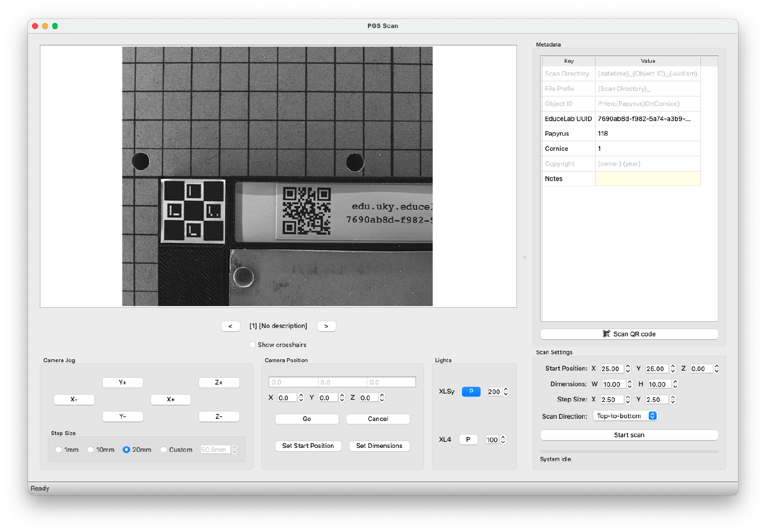Jog camera with Z+ button
766x532 pixels.
coord(219,382)
